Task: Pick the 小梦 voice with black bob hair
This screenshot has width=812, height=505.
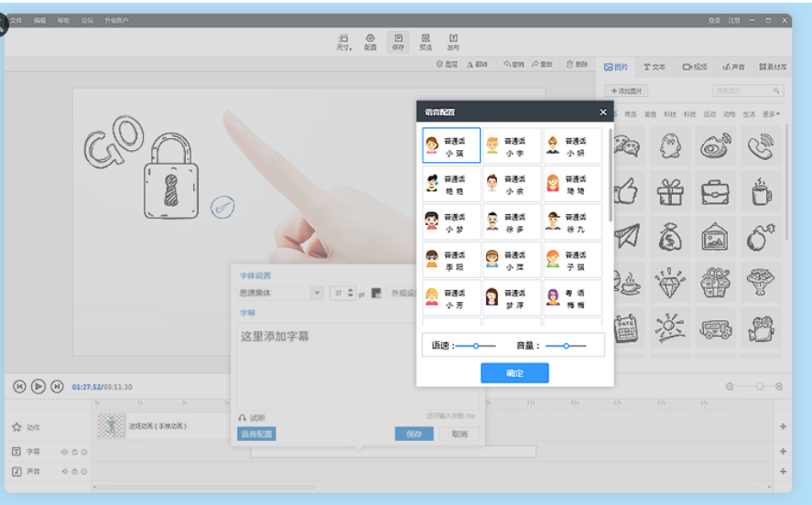Action: (x=451, y=222)
